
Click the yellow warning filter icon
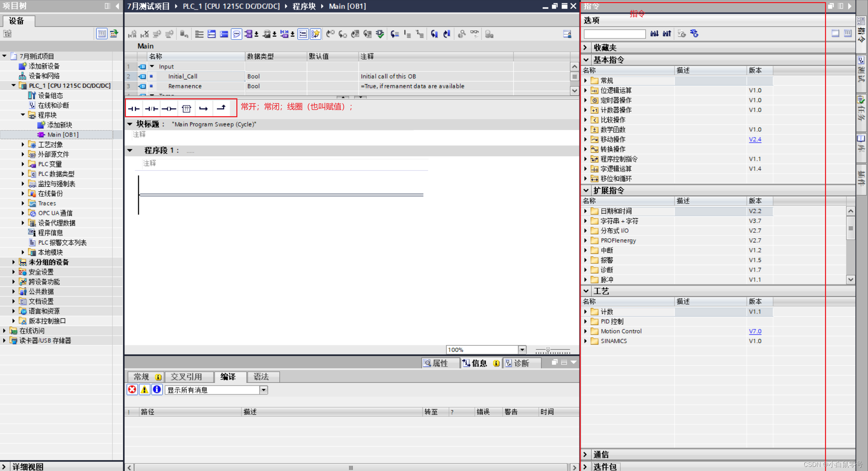pos(144,390)
